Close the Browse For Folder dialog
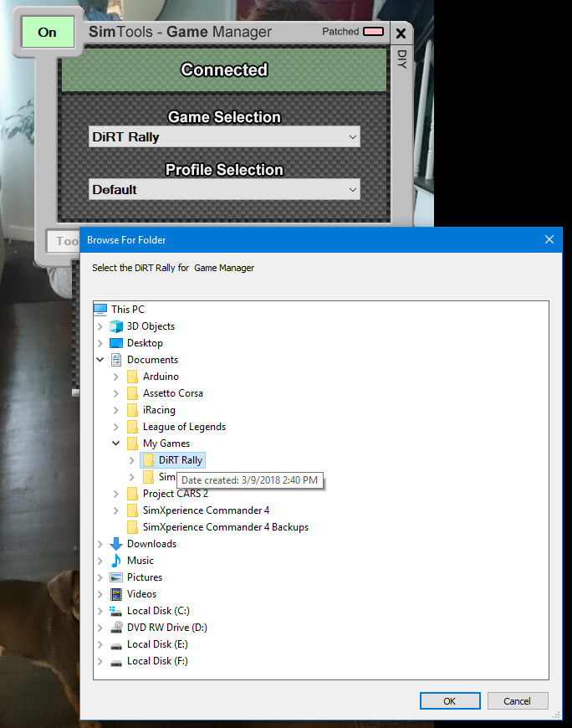Screen dimensions: 572x728 [x=549, y=239]
